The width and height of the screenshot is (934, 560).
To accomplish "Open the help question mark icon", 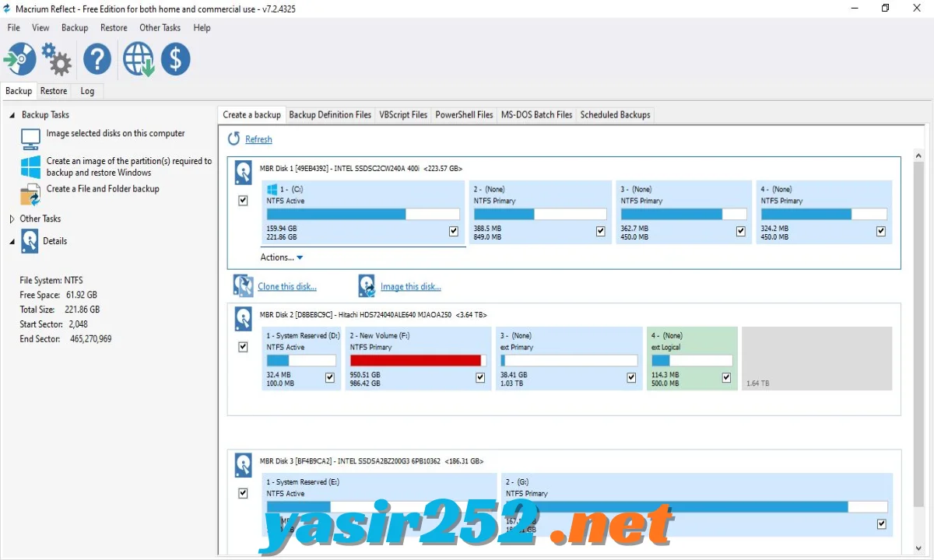I will point(98,59).
